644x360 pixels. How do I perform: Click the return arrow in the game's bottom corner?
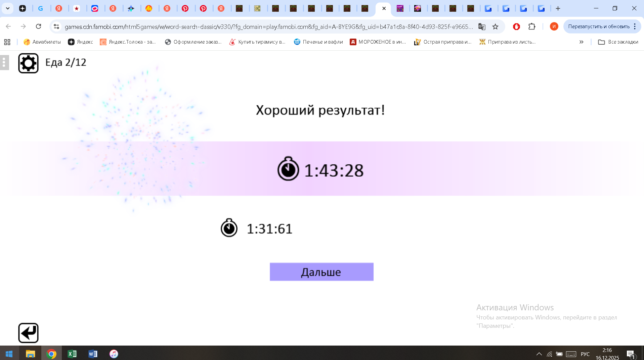(28, 332)
